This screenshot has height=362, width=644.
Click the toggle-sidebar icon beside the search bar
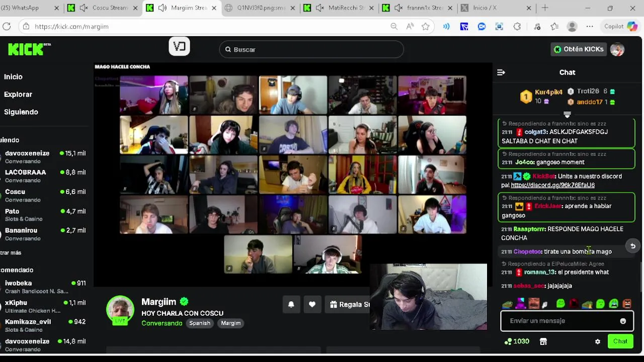pyautogui.click(x=179, y=46)
